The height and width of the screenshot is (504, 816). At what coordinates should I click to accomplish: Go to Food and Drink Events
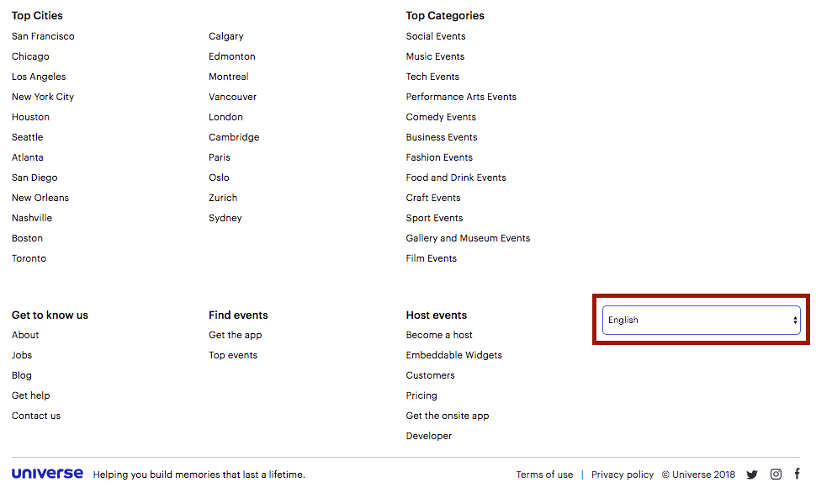coord(456,178)
